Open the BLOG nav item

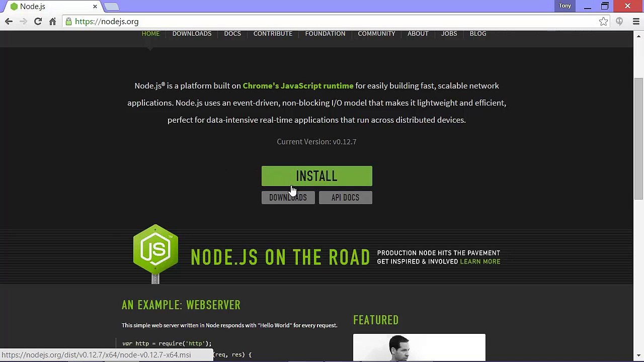point(478,34)
